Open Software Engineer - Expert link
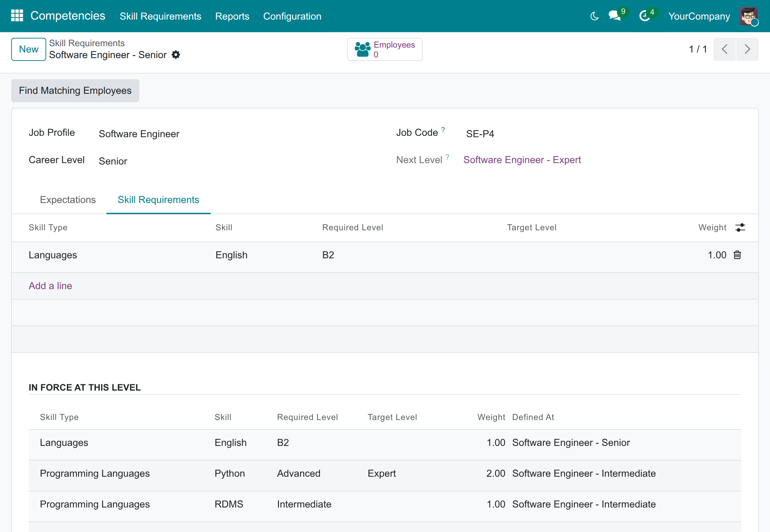 tap(522, 160)
